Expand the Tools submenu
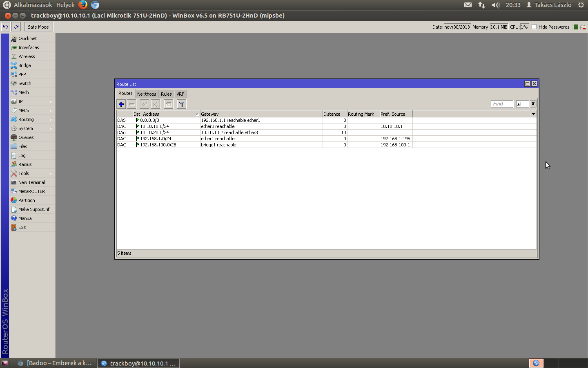588x368 pixels. pyautogui.click(x=32, y=173)
